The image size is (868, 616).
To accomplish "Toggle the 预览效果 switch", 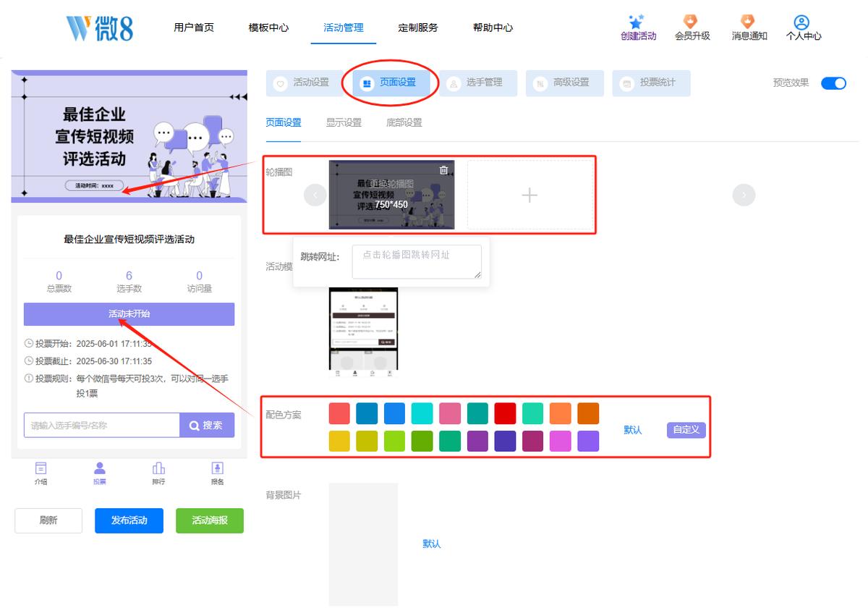I will 833,83.
